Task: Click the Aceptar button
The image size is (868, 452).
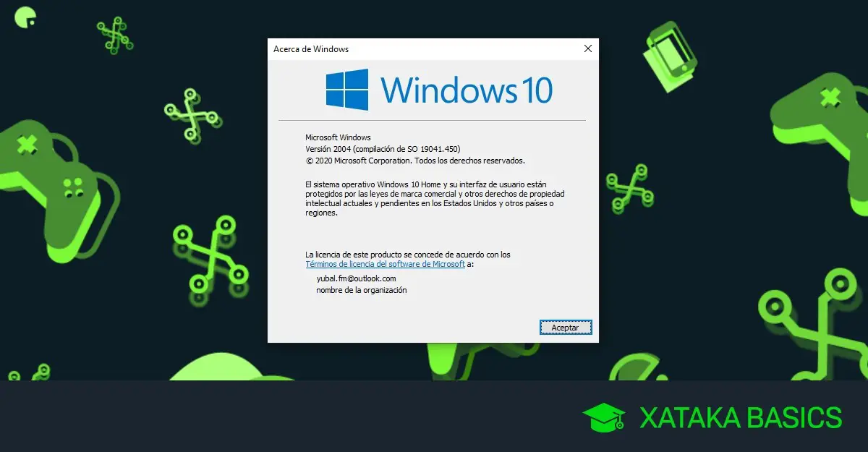Action: pos(566,328)
